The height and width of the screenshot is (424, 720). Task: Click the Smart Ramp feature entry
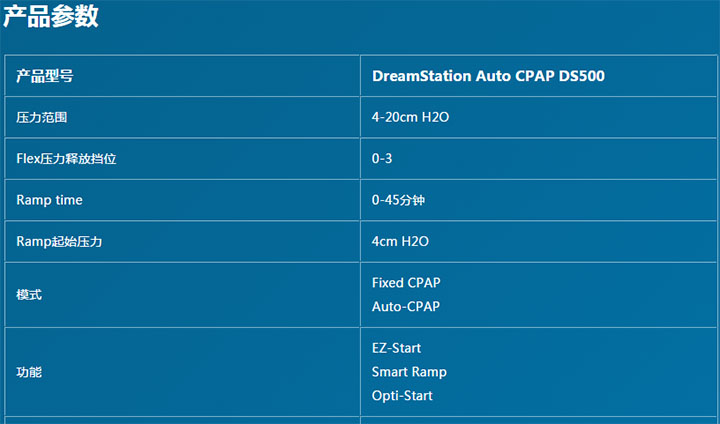point(409,372)
